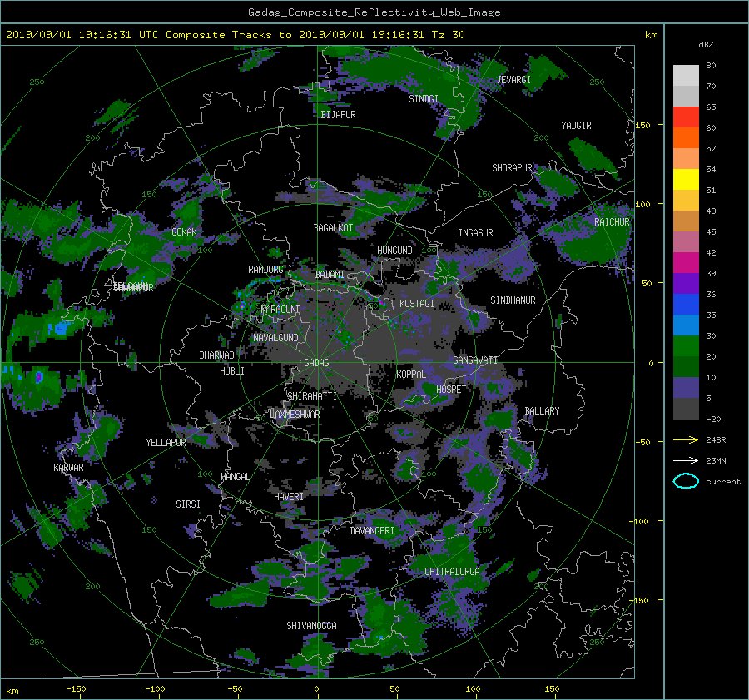Click the GADAG radar center label
This screenshot has height=700, width=749.
point(317,363)
